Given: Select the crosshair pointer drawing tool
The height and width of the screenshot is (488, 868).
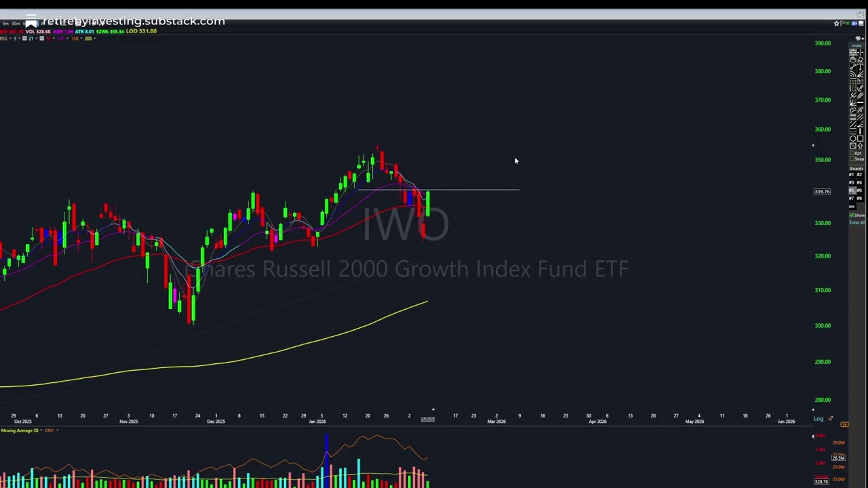Looking at the screenshot, I should (x=860, y=52).
